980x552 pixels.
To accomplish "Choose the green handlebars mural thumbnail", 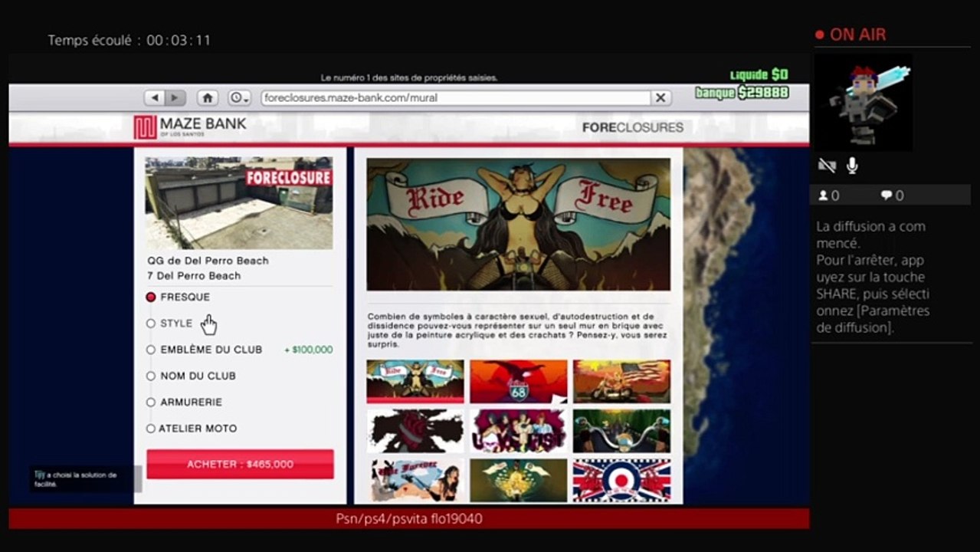I will (621, 430).
